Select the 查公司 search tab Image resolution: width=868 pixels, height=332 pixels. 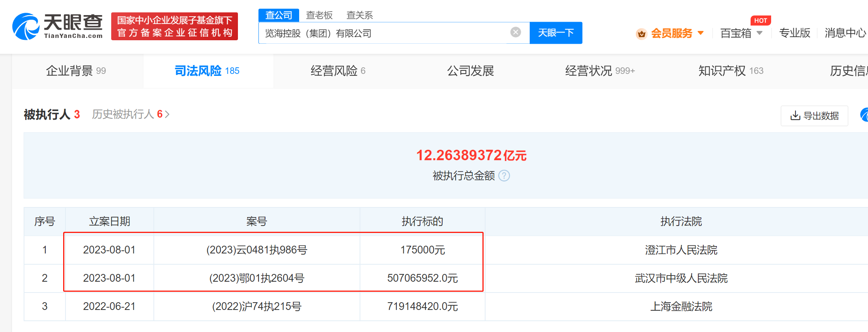(x=278, y=15)
